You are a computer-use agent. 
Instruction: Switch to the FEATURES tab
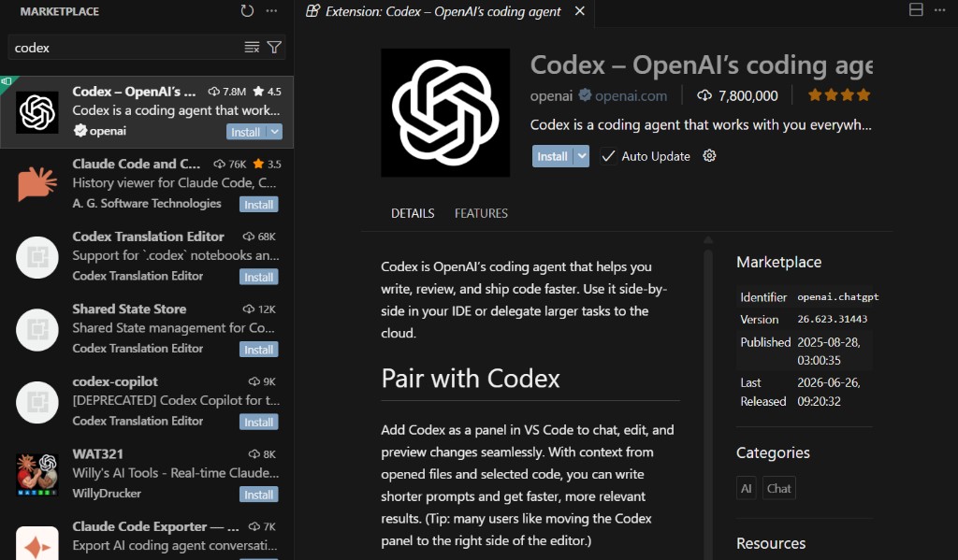coord(481,213)
